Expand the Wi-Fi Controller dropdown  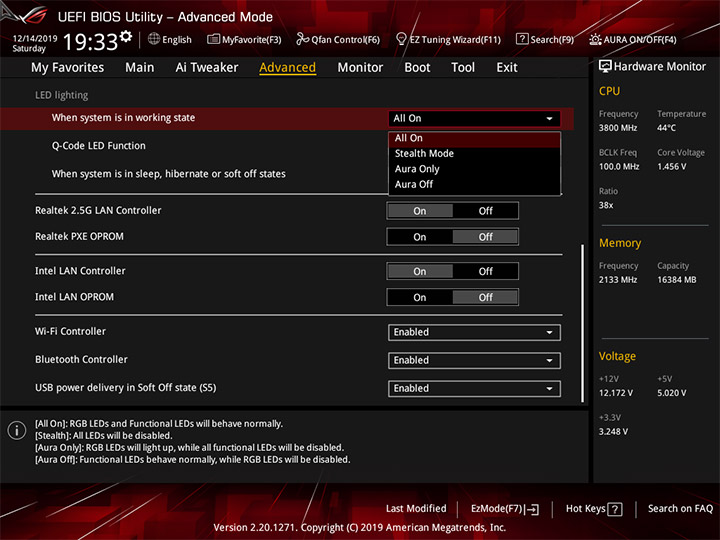coord(474,332)
